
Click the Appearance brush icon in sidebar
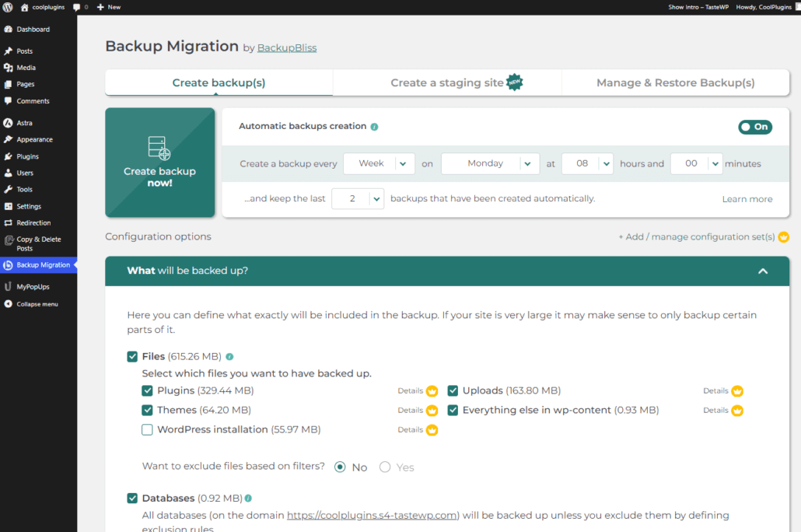coord(9,139)
